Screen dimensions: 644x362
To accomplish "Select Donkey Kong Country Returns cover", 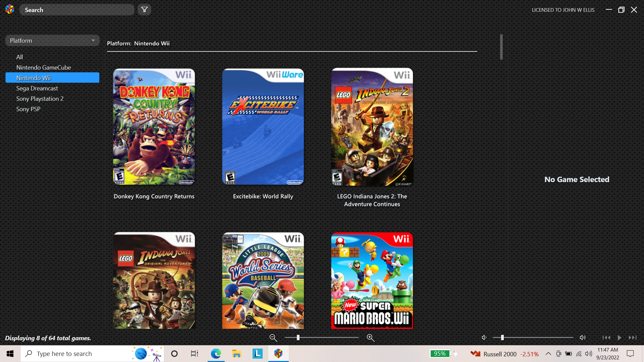I will coord(154,127).
